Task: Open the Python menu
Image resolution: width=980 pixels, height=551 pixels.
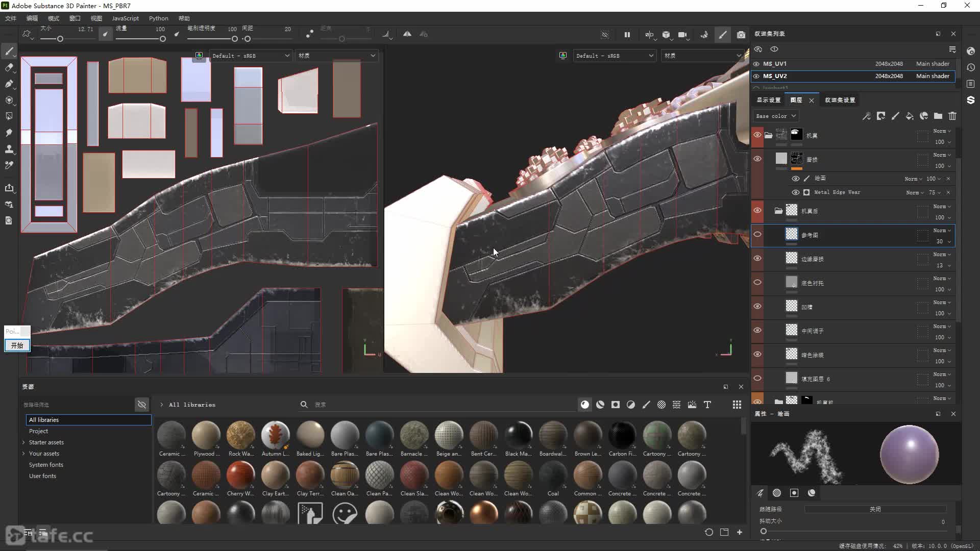Action: (x=158, y=18)
